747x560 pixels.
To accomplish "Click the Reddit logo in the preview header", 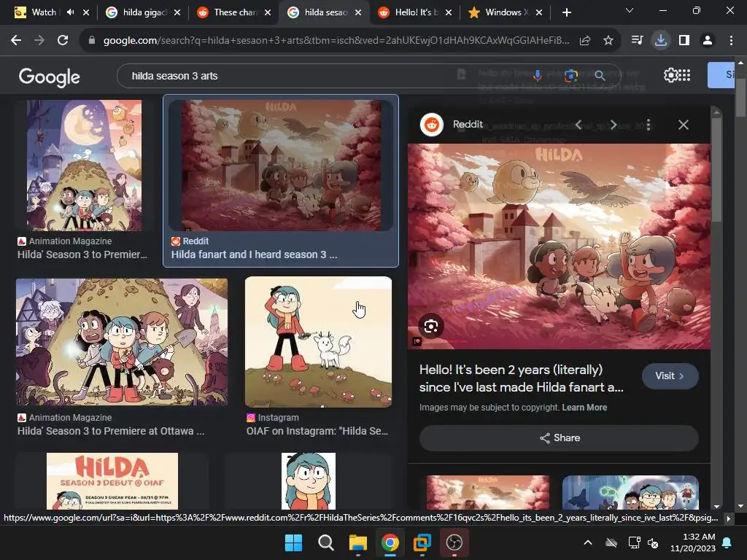I will pos(432,125).
